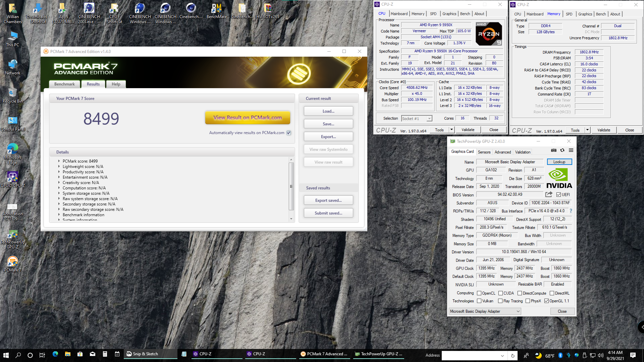
Task: Open the Recycle Bin
Action: [x=12, y=95]
